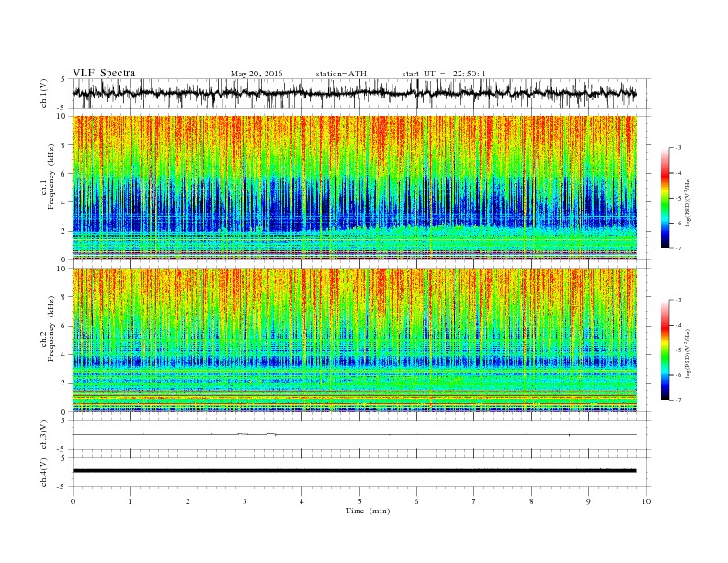Image resolution: width=728 pixels, height=563 pixels.
Task: Click time axis tick label "5"
Action: (359, 501)
